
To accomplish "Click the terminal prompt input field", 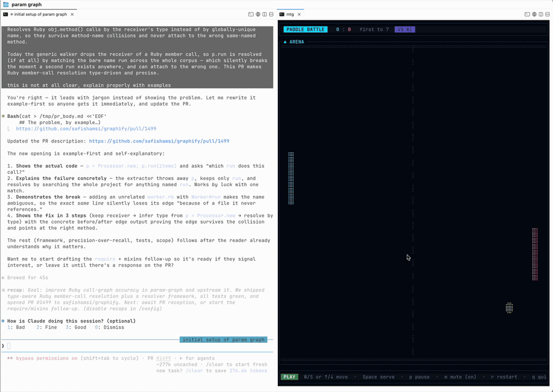I will [x=138, y=346].
